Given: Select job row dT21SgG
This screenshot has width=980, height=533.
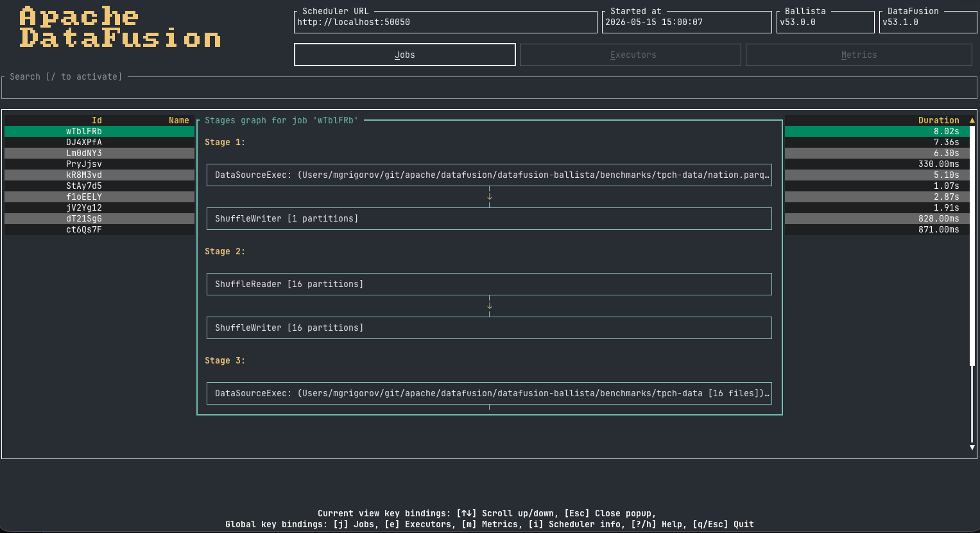Looking at the screenshot, I should tap(99, 218).
